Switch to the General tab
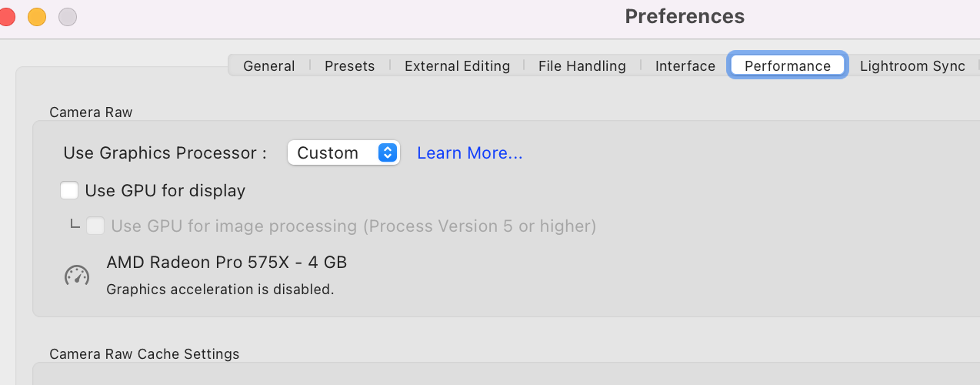980x385 pixels. point(268,65)
